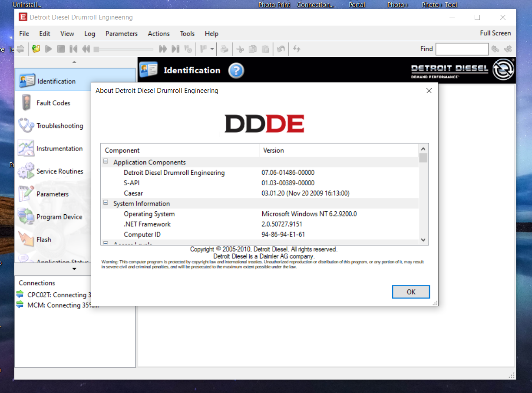Image resolution: width=532 pixels, height=393 pixels.
Task: Select Program Device in the sidebar
Action: (x=53, y=217)
